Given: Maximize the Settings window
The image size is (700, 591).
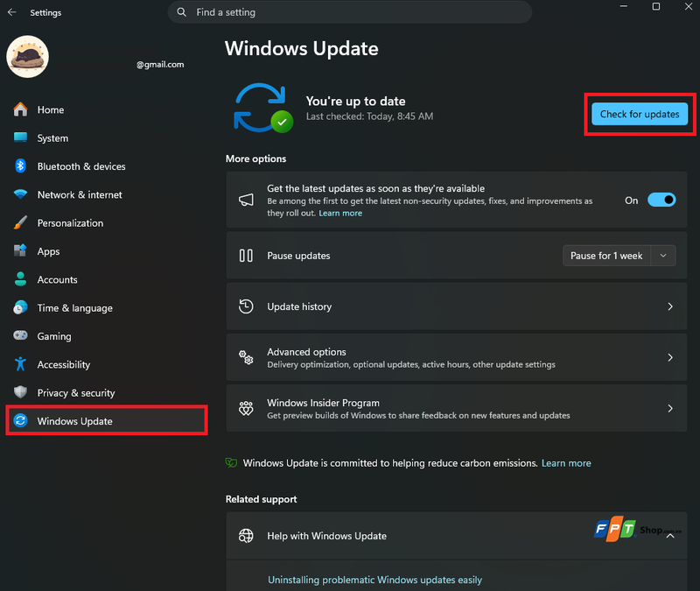Looking at the screenshot, I should coord(655,6).
